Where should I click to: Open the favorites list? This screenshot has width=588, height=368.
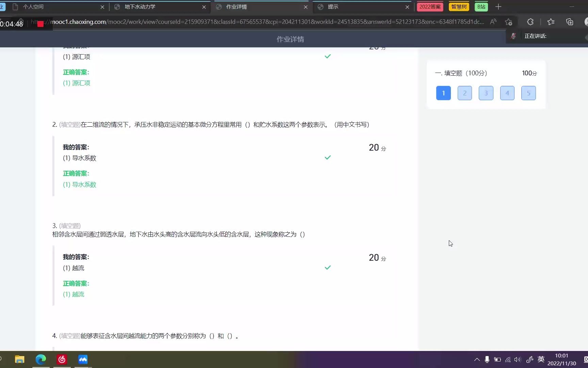(551, 22)
